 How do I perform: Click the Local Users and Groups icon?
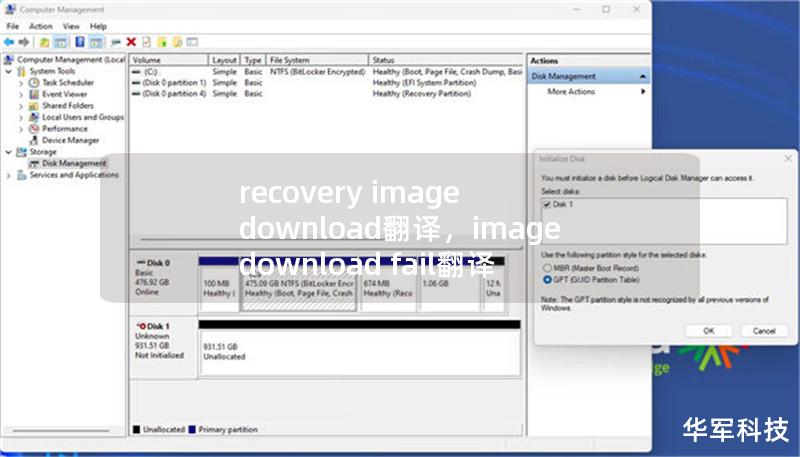point(34,117)
